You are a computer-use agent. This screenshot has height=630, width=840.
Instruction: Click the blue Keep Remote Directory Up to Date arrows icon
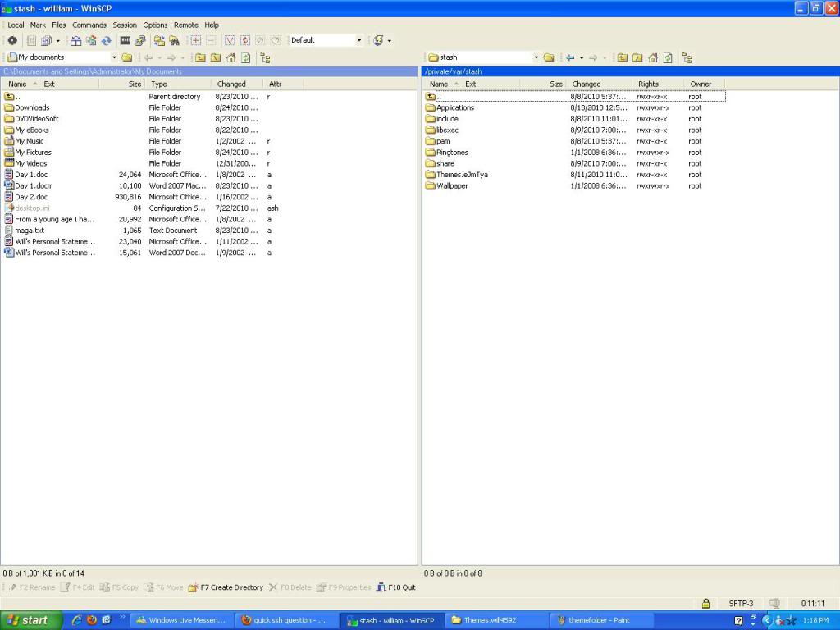(106, 40)
